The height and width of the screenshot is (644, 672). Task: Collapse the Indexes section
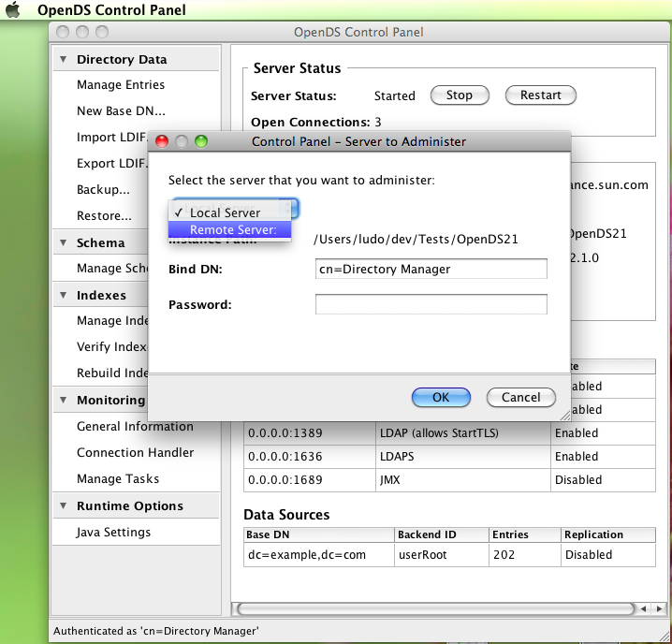pyautogui.click(x=64, y=296)
